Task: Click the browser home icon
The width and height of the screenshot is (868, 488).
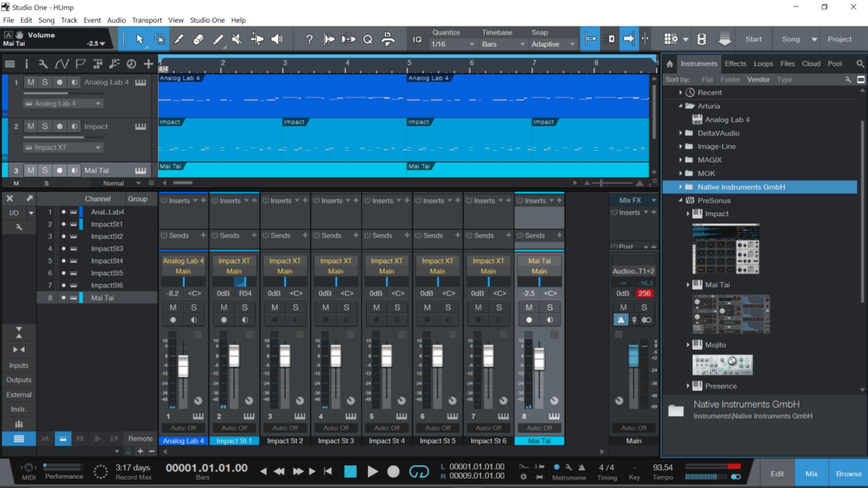Action: pos(670,64)
